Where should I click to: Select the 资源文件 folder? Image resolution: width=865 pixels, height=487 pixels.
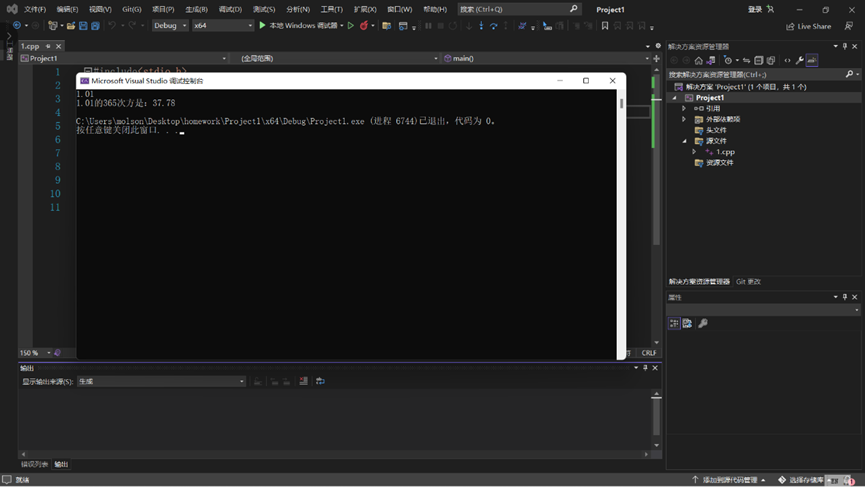tap(719, 163)
